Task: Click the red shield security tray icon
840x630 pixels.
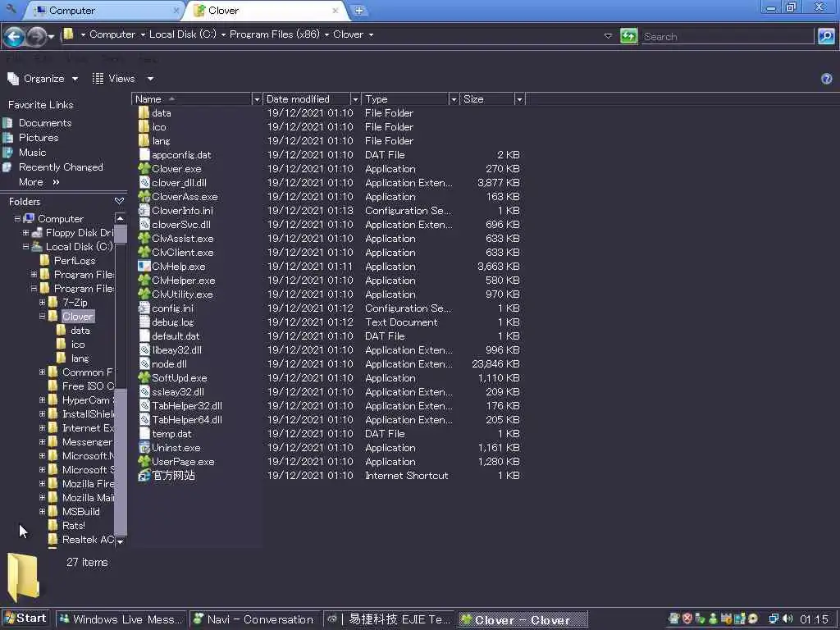Action: 687,619
